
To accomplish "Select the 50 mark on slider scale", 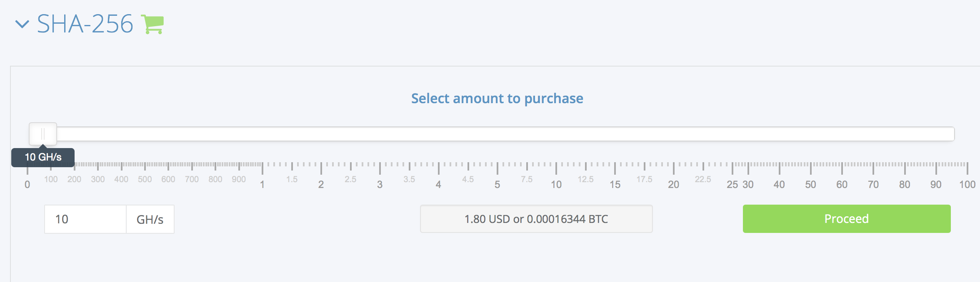I will tap(810, 184).
